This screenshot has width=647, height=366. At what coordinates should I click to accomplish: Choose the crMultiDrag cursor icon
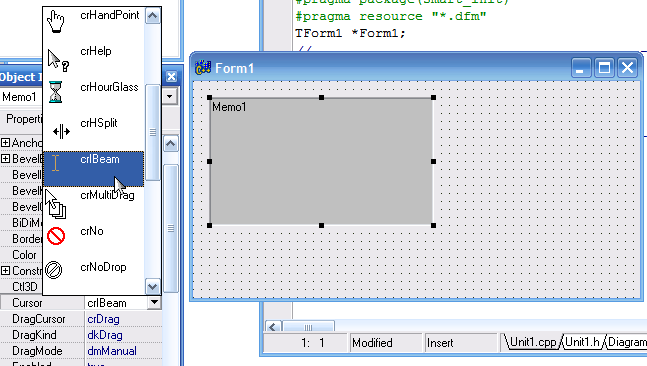click(55, 204)
